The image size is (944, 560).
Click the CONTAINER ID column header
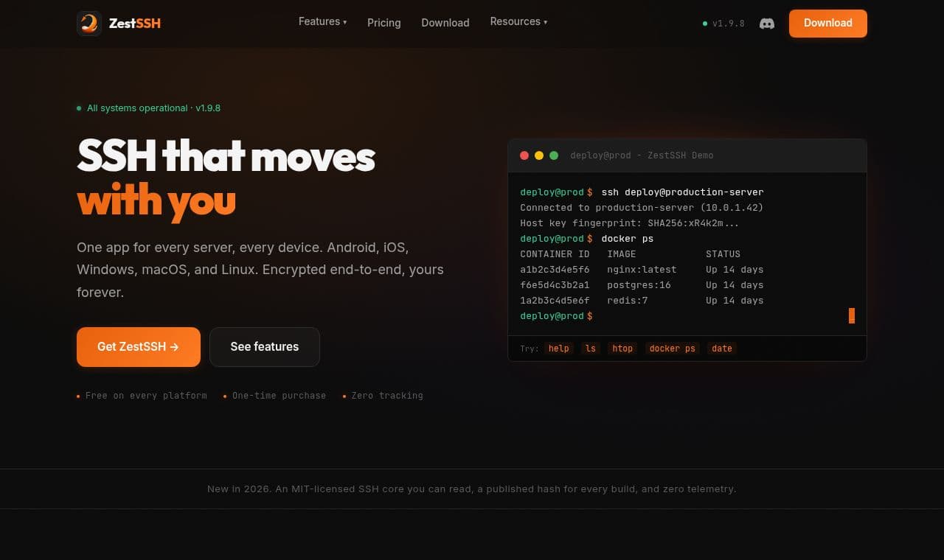pos(555,254)
